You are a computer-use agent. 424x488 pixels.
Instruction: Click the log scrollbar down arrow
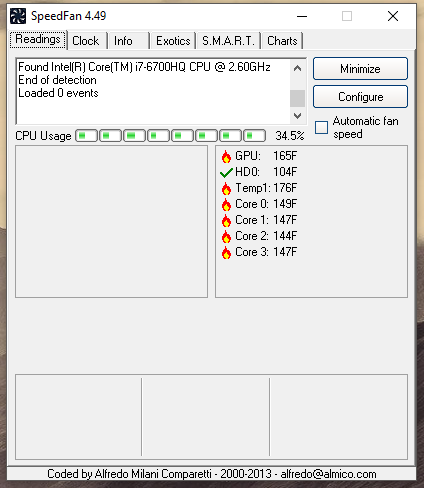(x=297, y=116)
